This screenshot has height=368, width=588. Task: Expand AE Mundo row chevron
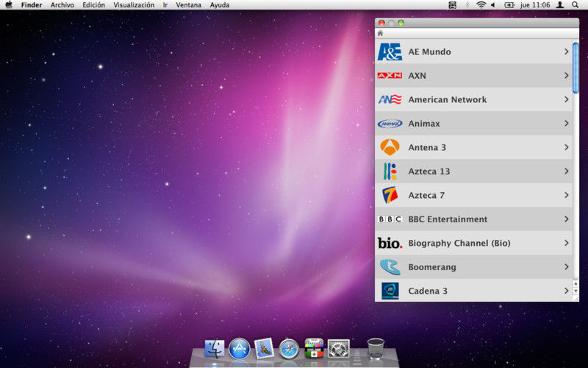point(566,52)
